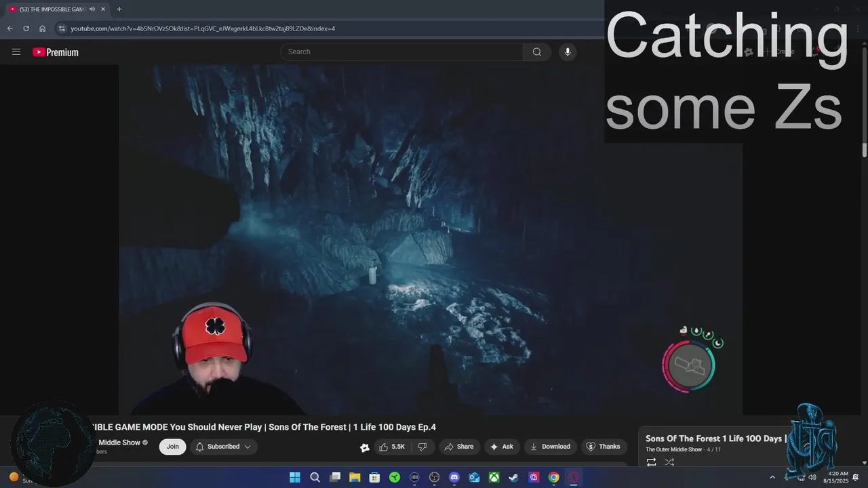The height and width of the screenshot is (488, 868).
Task: Open Middle Show channel name link
Action: (119, 443)
